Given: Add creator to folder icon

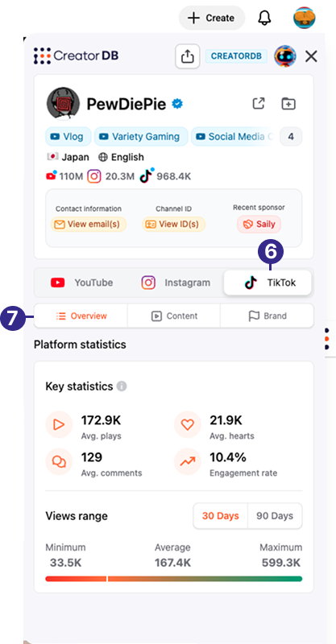Looking at the screenshot, I should 288,104.
